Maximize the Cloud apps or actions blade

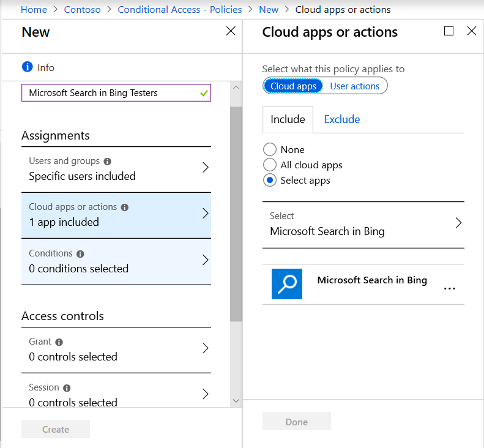[449, 31]
